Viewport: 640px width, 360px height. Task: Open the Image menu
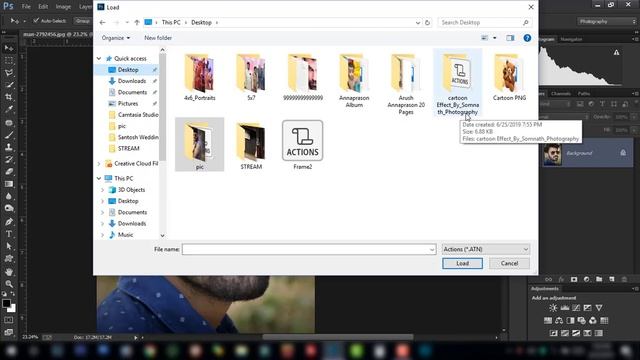click(x=63, y=7)
